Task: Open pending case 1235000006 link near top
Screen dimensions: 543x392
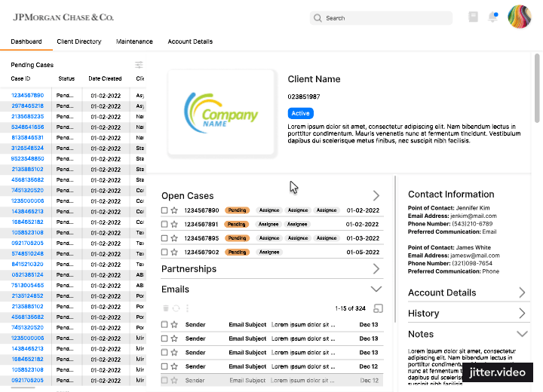Action: coord(28,201)
